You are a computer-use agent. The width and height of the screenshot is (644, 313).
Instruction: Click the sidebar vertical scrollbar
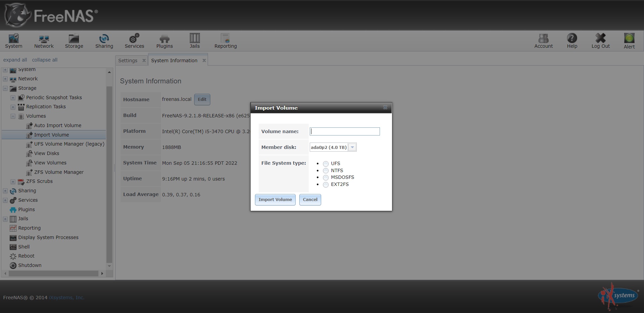(109, 174)
